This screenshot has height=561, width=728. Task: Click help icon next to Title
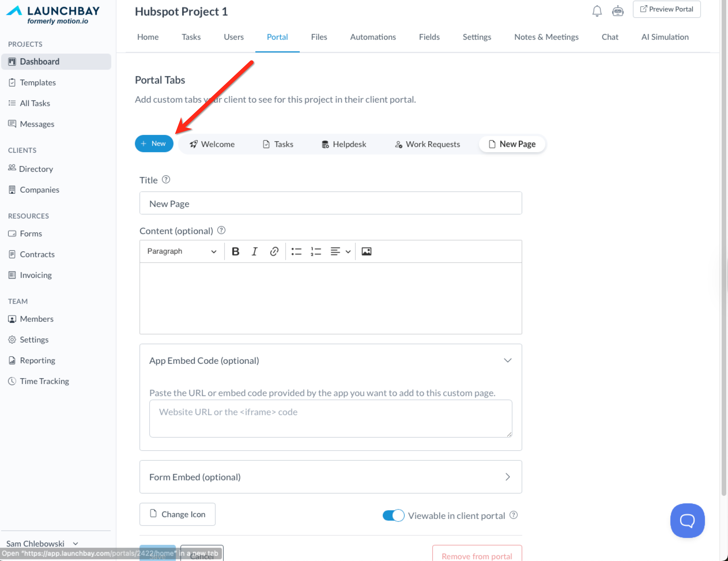(x=166, y=180)
